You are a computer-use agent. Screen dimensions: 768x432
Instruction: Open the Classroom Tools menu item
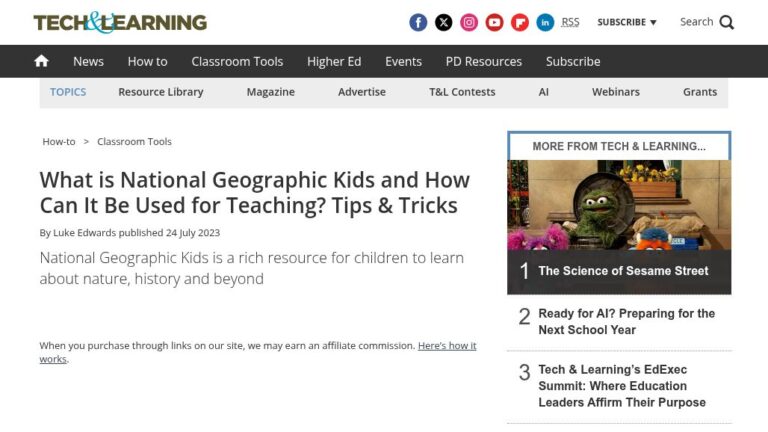237,61
